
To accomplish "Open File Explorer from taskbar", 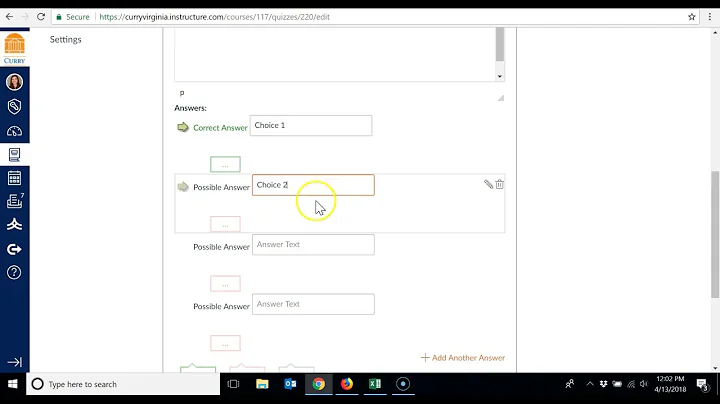I will click(262, 384).
